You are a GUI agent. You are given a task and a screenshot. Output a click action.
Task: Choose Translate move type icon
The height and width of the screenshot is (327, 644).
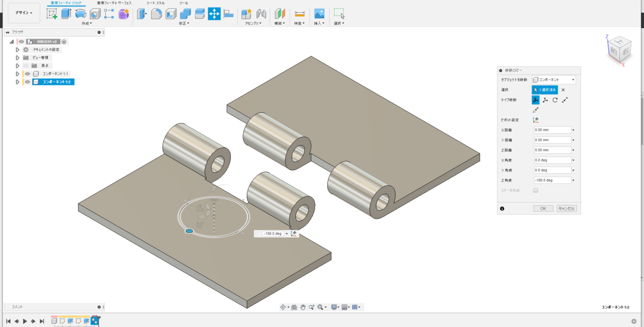click(545, 100)
